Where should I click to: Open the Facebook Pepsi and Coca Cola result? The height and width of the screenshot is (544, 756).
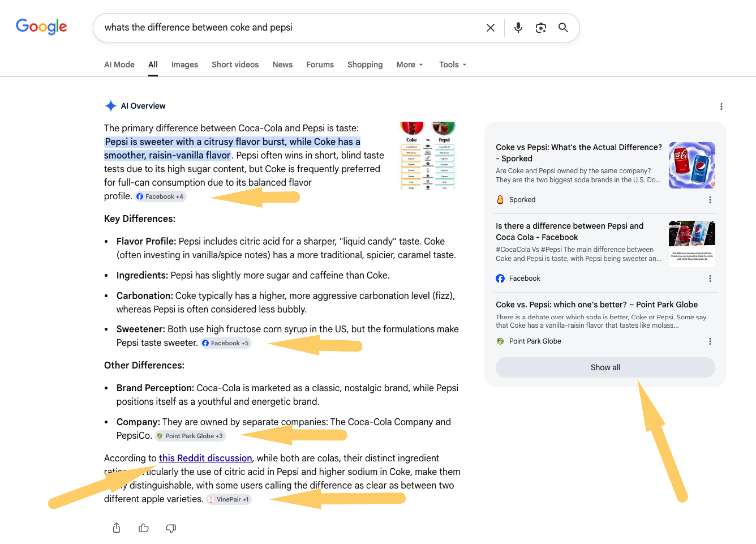[570, 232]
